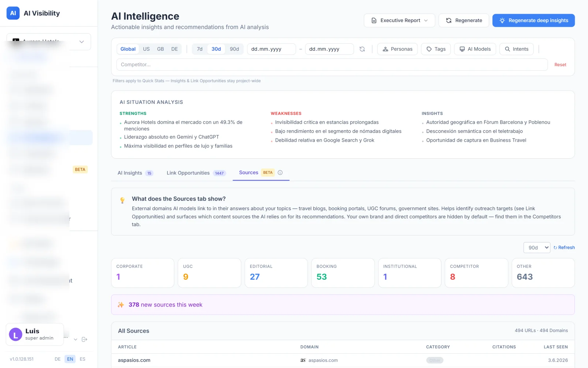Viewport: 588px width, 368px height.
Task: Click the Reset filters link
Action: tap(560, 65)
